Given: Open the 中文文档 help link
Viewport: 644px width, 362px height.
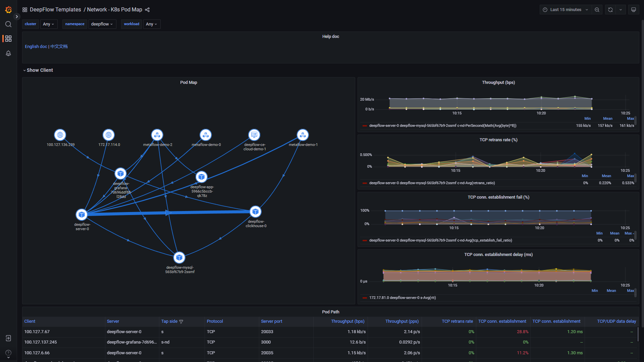Looking at the screenshot, I should 59,46.
